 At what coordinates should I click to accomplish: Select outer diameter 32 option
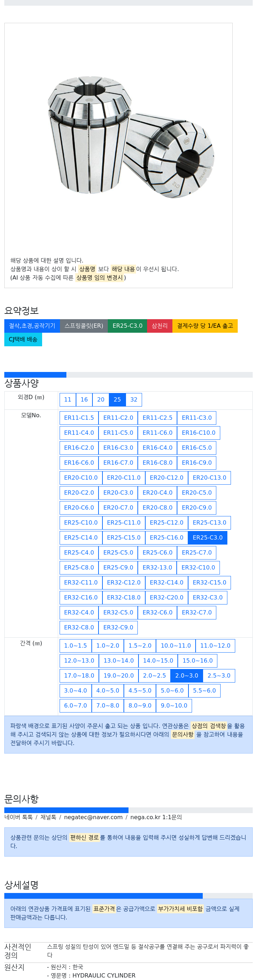point(133,399)
